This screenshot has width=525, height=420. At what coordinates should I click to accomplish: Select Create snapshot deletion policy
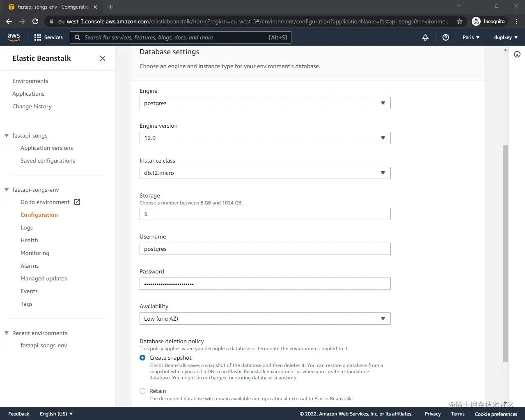point(142,358)
